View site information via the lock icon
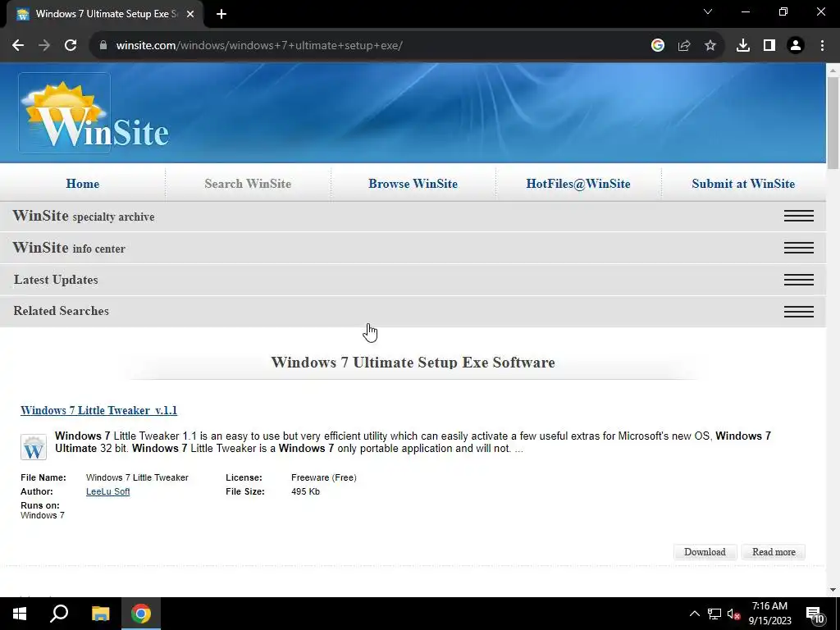 [103, 46]
